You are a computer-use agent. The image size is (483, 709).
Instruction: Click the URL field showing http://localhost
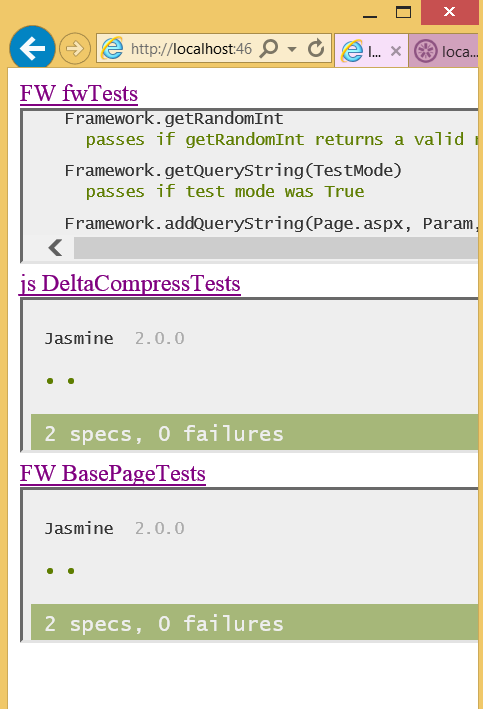[x=191, y=48]
